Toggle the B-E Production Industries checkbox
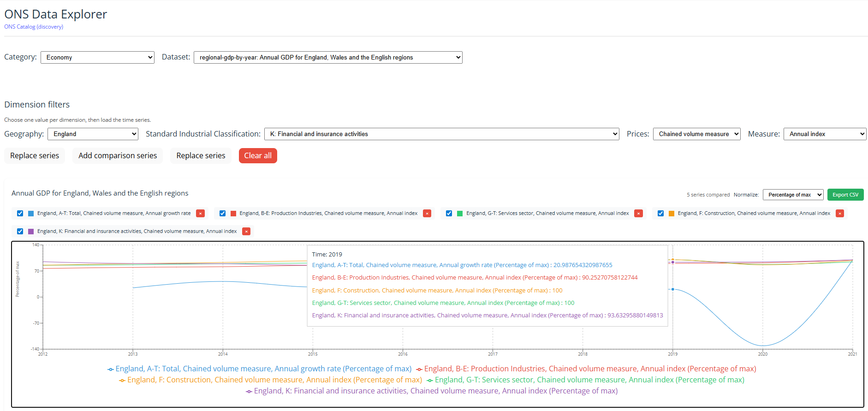 222,214
